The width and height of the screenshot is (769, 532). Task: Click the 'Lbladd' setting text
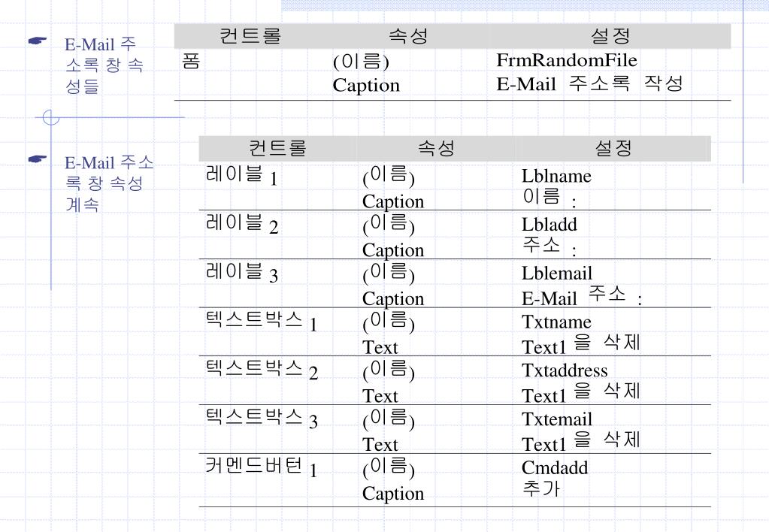tap(550, 225)
